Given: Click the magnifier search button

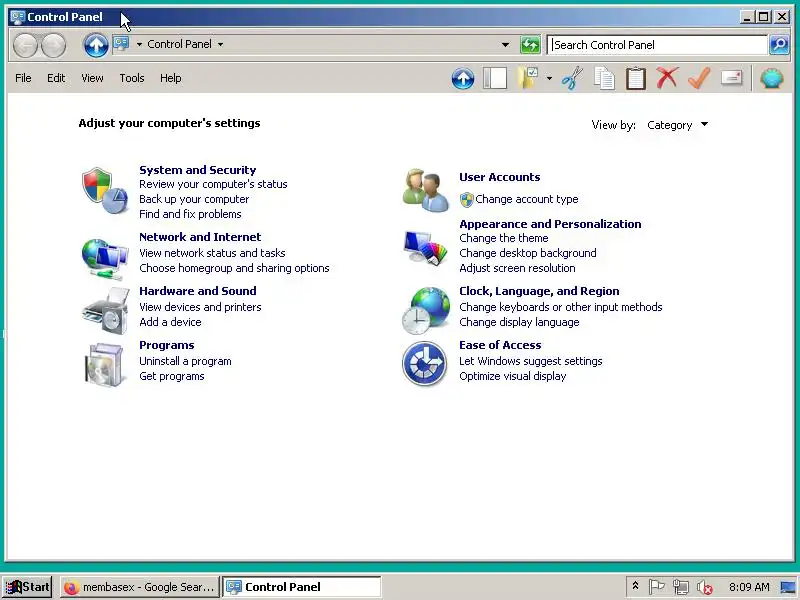Looking at the screenshot, I should (779, 45).
